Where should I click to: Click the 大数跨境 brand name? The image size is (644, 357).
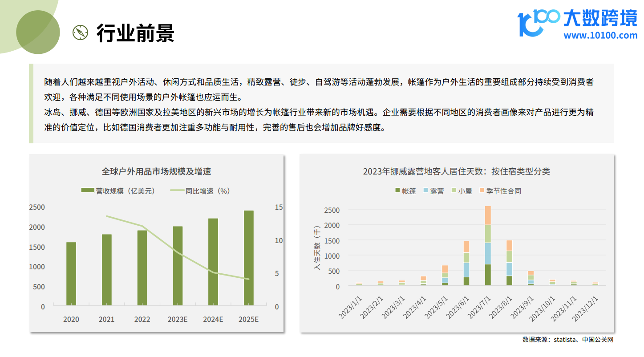600,18
